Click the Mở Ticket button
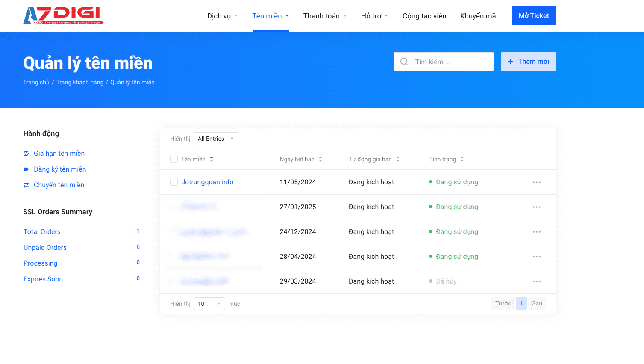The width and height of the screenshot is (644, 364). [x=534, y=16]
